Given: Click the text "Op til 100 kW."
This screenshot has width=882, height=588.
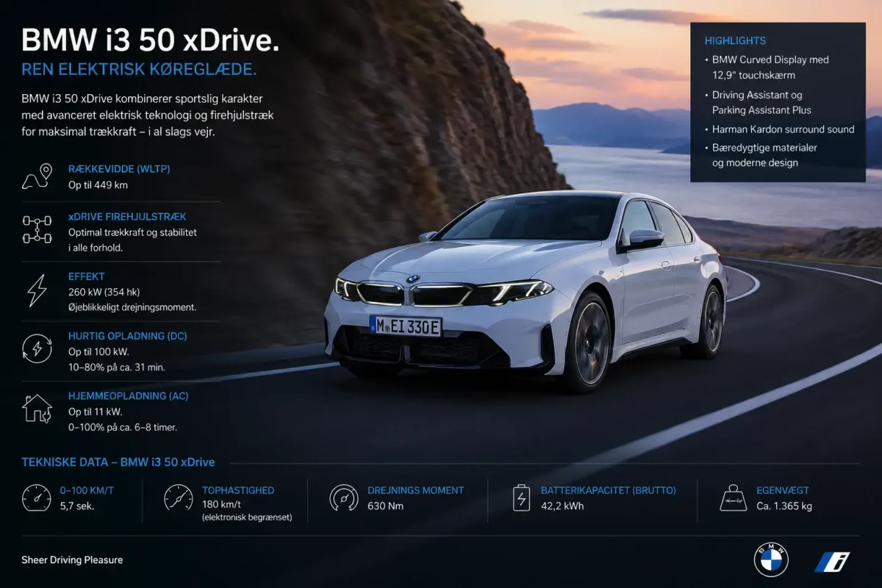Looking at the screenshot, I should 98,352.
